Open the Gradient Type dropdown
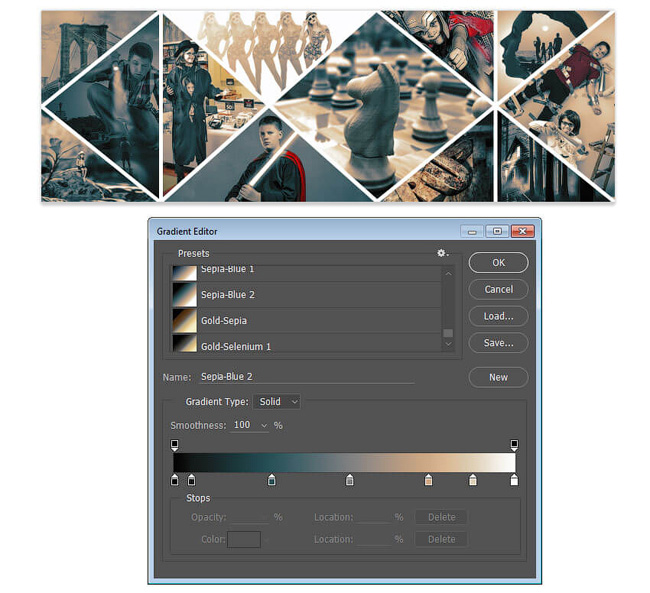This screenshot has width=650, height=593. [277, 401]
